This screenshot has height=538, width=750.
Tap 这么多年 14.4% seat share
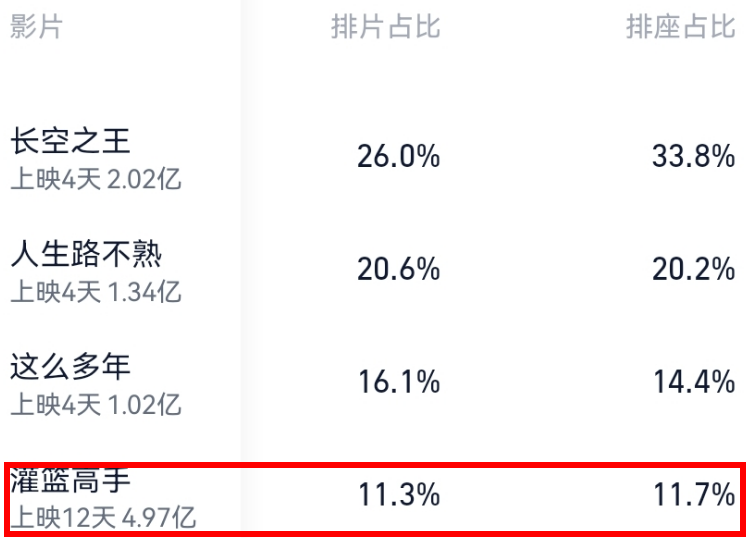pos(694,382)
